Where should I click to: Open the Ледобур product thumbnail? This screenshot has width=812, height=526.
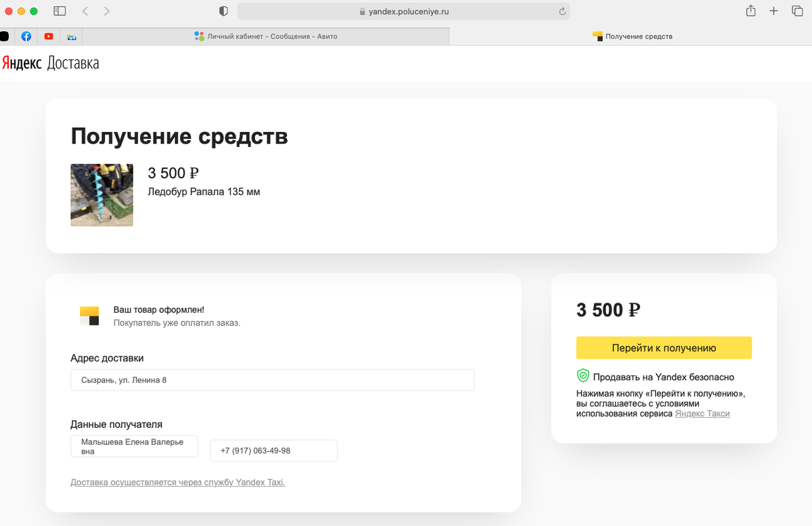[x=101, y=195]
